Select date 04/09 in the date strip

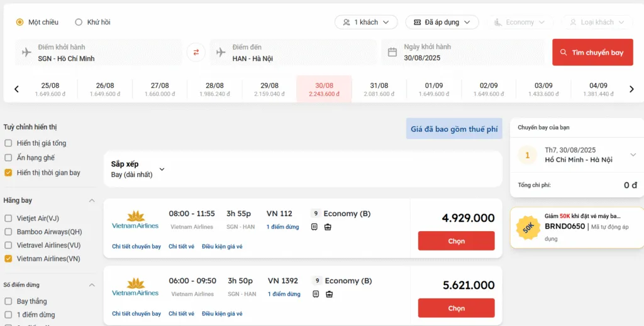click(599, 89)
